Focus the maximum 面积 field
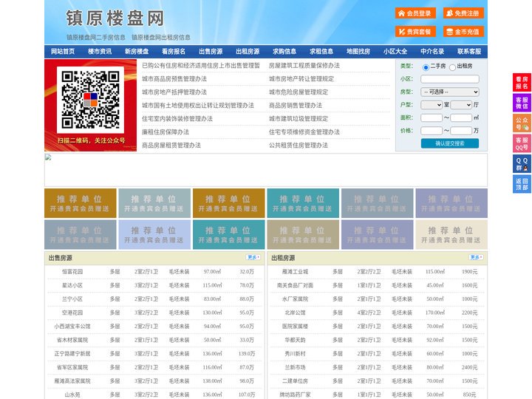 point(461,117)
